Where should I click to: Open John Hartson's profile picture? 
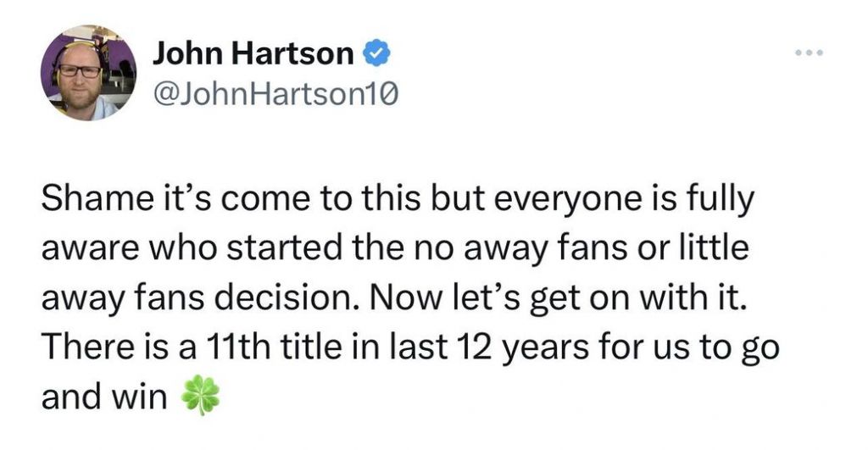click(82, 72)
